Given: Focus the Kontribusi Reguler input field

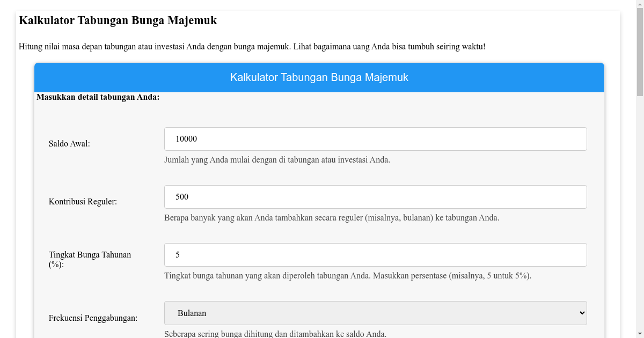Looking at the screenshot, I should click(x=375, y=196).
